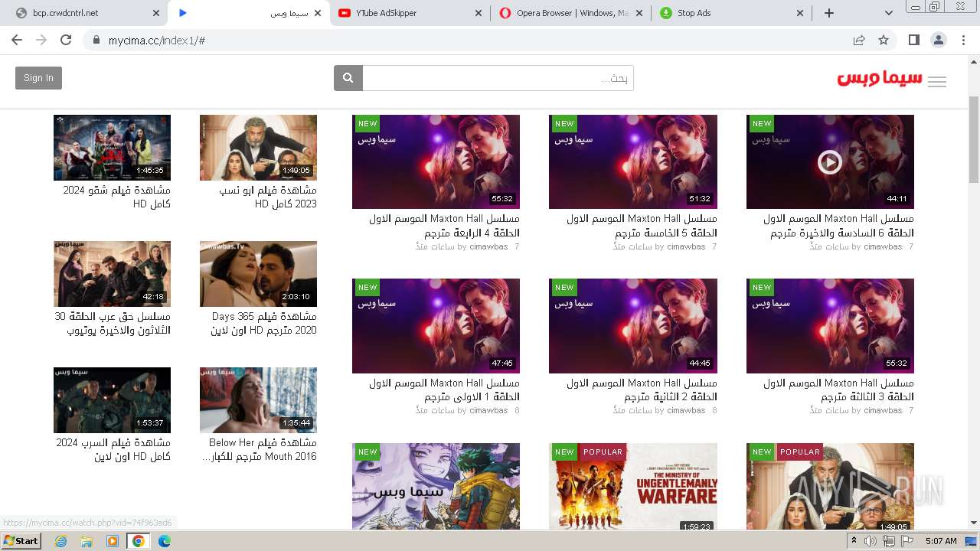Click the scrollbar down arrow
980x551 pixels.
pyautogui.click(x=974, y=523)
